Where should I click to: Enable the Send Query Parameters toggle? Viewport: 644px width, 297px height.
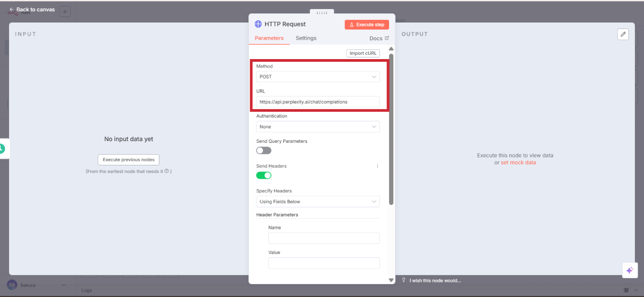(x=264, y=150)
